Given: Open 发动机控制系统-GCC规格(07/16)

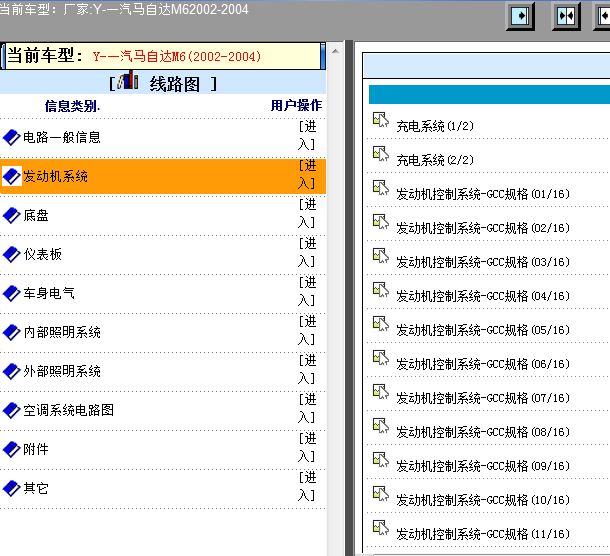Looking at the screenshot, I should [x=483, y=398].
